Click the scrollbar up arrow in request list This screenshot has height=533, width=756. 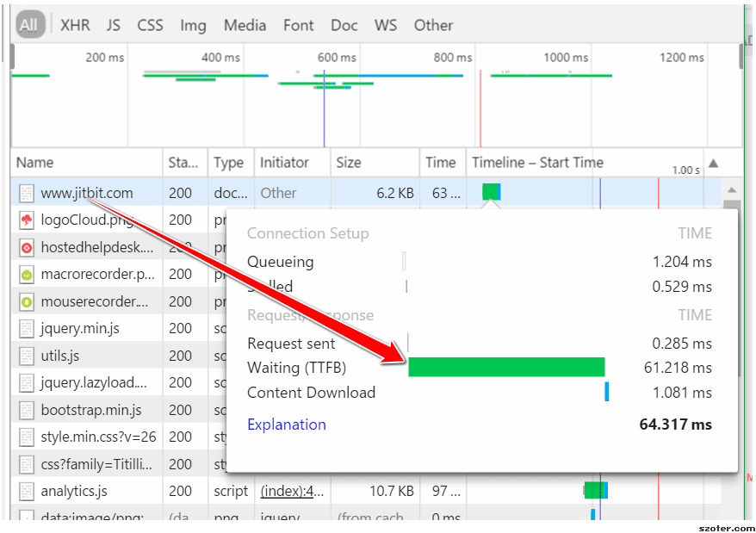731,190
